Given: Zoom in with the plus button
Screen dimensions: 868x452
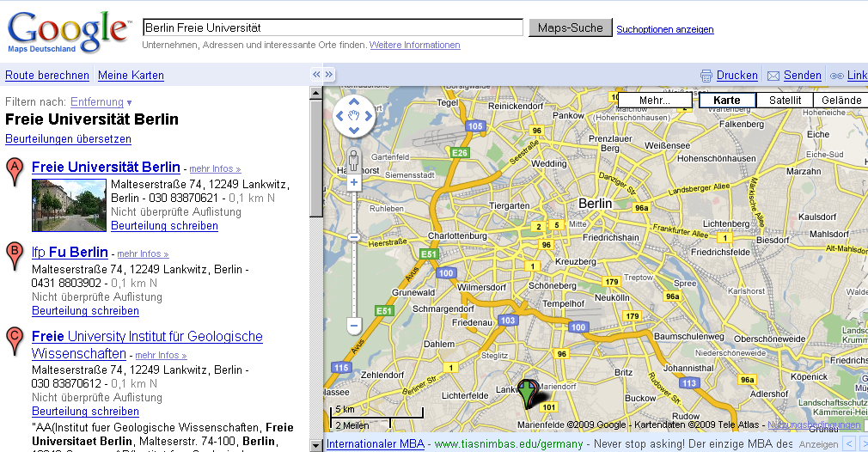Looking at the screenshot, I should [x=354, y=182].
